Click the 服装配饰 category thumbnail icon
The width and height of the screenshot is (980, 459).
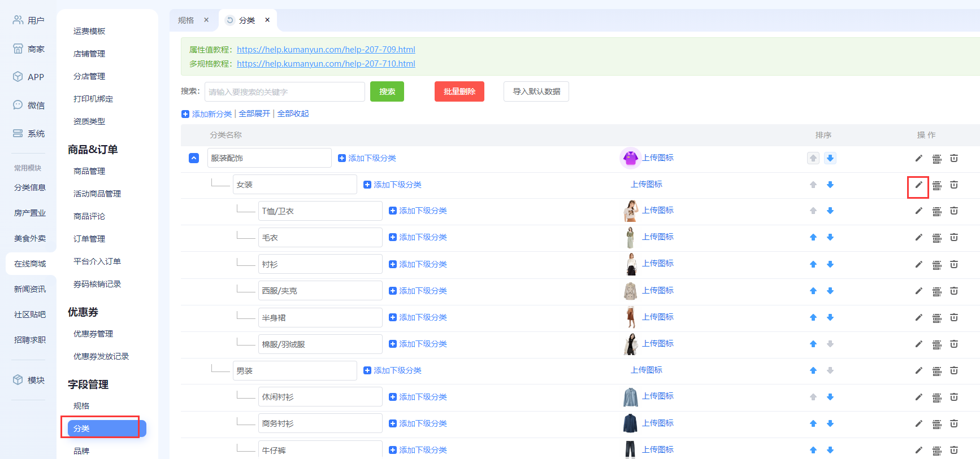point(630,158)
